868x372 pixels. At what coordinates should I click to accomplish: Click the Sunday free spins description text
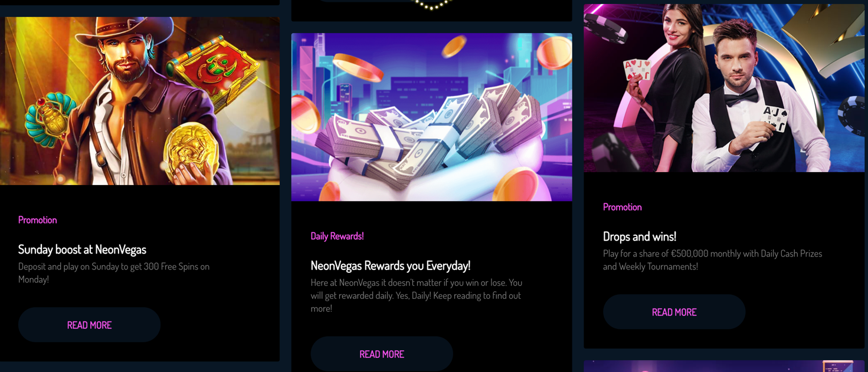pyautogui.click(x=114, y=272)
